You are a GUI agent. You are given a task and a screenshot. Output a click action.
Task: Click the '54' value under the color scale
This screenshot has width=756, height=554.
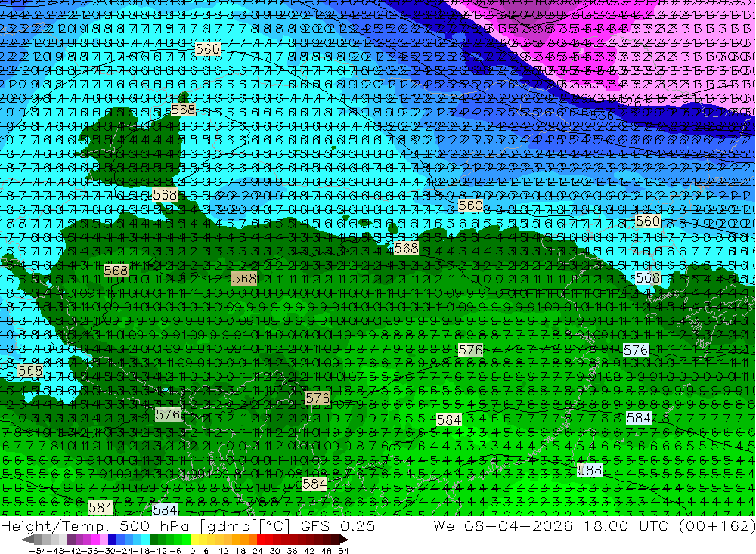coord(343,551)
